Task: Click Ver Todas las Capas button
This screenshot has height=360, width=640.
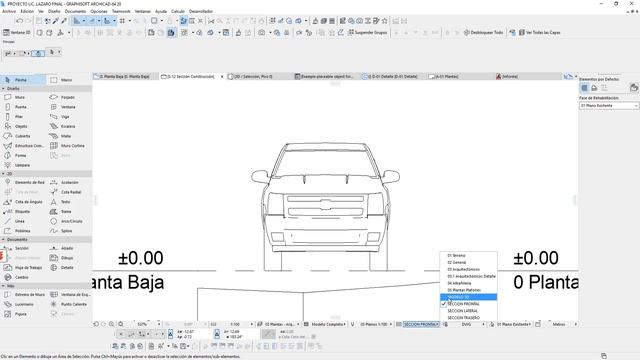Action: [540, 33]
